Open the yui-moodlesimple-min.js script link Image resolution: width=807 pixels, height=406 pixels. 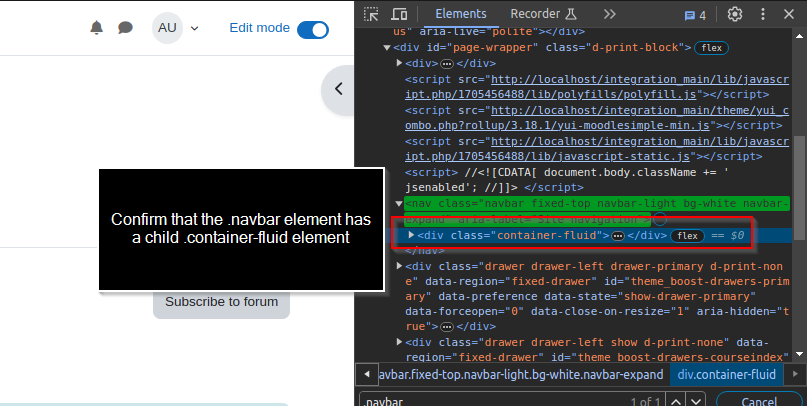[x=597, y=118]
